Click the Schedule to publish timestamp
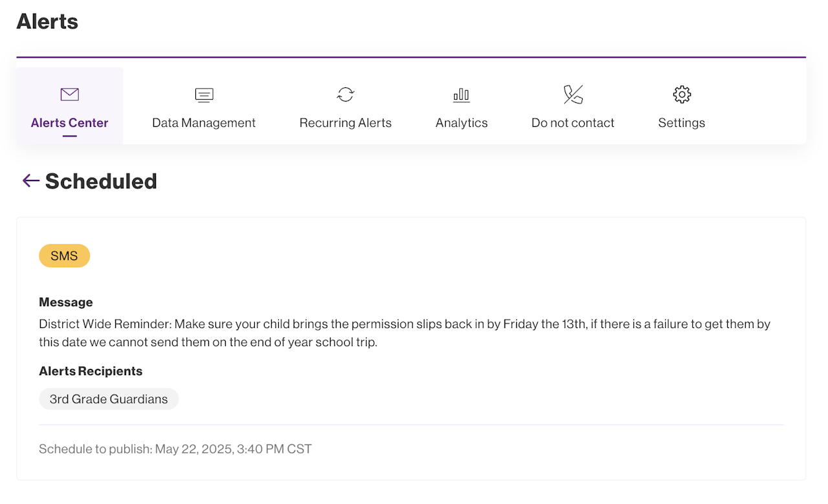This screenshot has width=828, height=504. click(x=175, y=449)
